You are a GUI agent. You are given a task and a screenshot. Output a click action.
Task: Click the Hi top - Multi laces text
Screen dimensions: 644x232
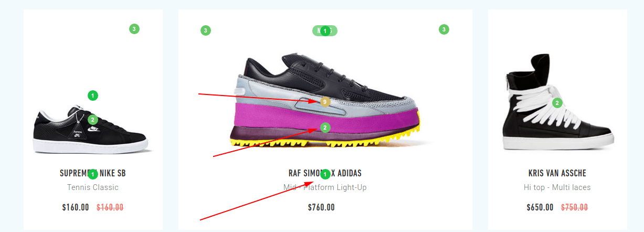[557, 187]
